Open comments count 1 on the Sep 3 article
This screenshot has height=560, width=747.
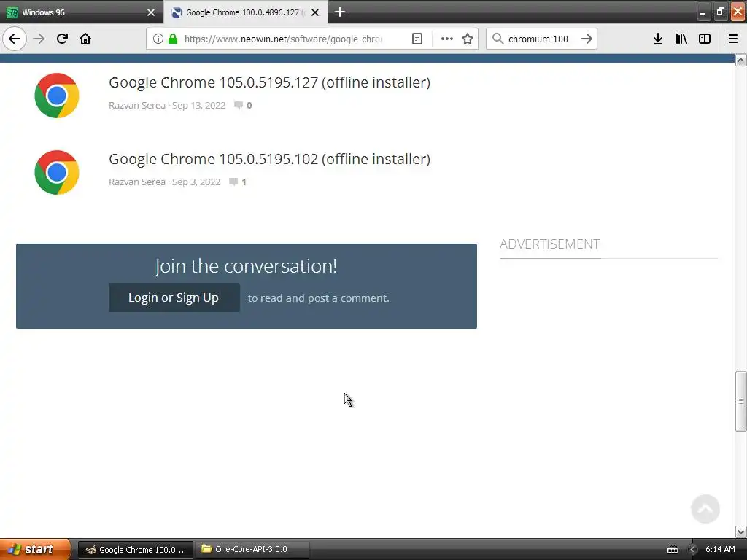click(238, 182)
